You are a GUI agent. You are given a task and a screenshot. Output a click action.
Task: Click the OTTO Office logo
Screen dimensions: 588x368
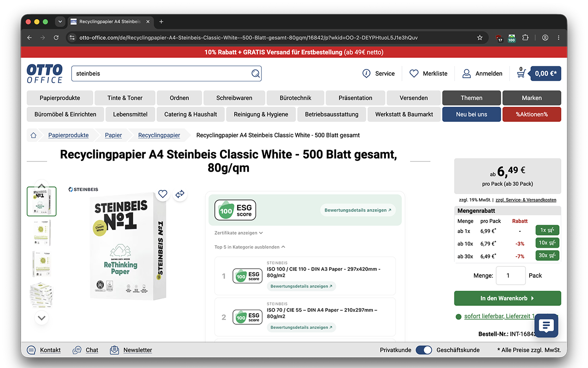pos(45,74)
